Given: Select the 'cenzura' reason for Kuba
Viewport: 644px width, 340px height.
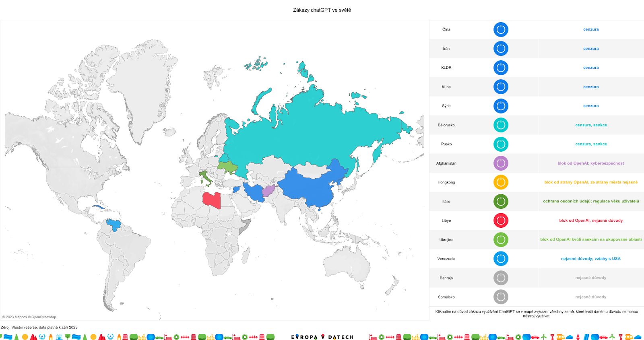Looking at the screenshot, I should [x=591, y=87].
